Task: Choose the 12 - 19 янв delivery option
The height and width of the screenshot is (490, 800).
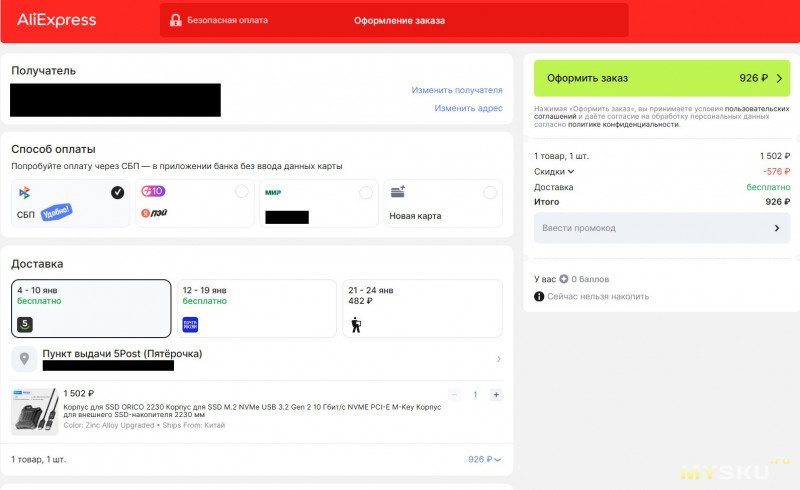Action: click(x=256, y=308)
